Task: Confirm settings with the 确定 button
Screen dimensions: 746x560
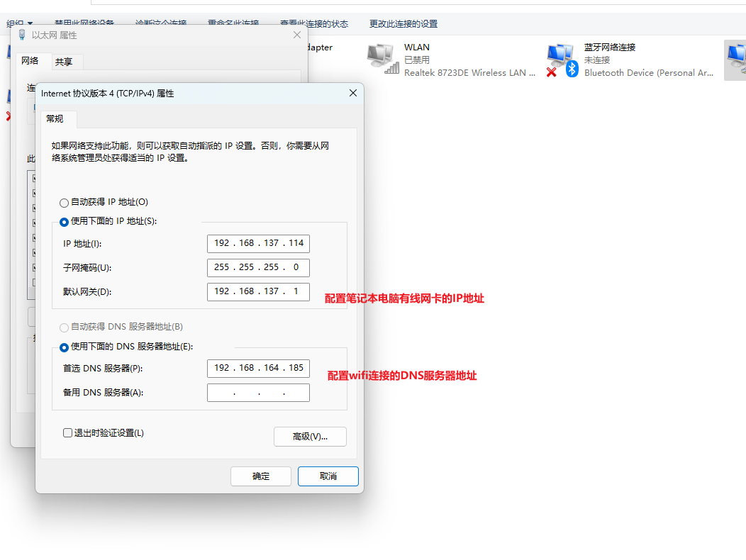Action: tap(260, 476)
